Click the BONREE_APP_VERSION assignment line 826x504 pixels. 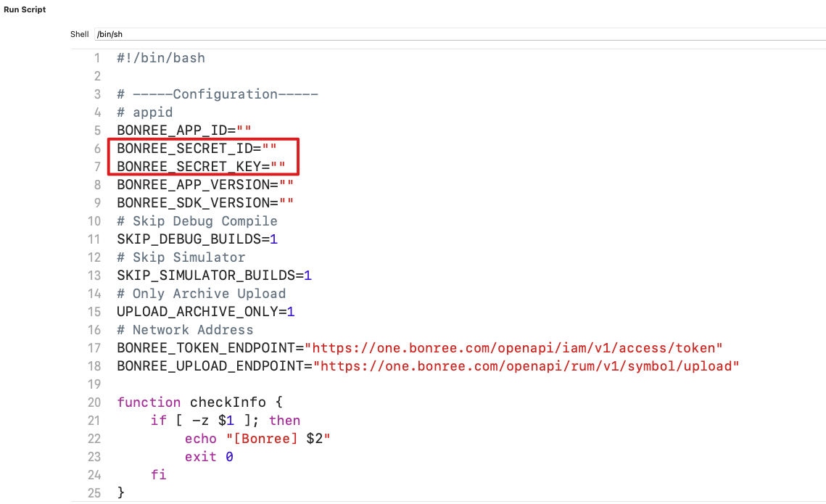click(x=205, y=185)
